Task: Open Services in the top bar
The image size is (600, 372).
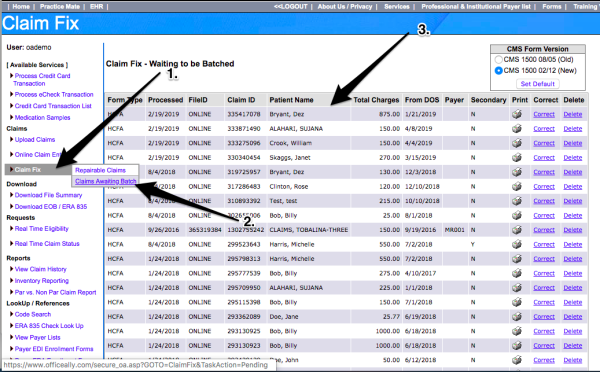Action: (x=397, y=7)
